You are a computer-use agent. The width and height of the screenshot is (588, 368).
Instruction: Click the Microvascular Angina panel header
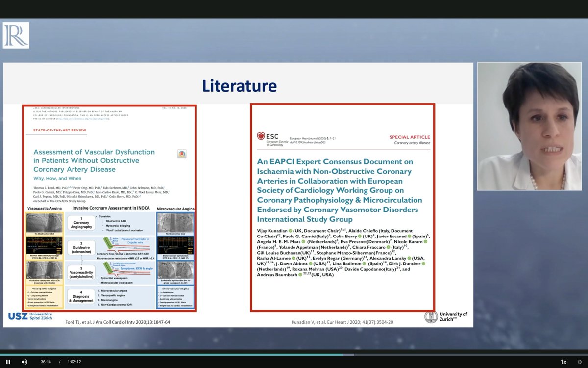point(175,209)
